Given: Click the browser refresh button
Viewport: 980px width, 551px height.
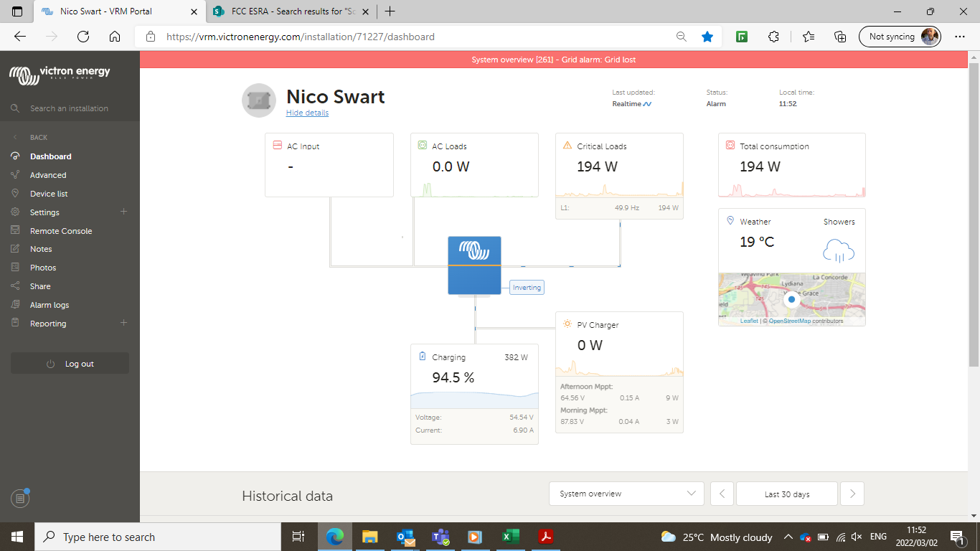Looking at the screenshot, I should (x=83, y=37).
